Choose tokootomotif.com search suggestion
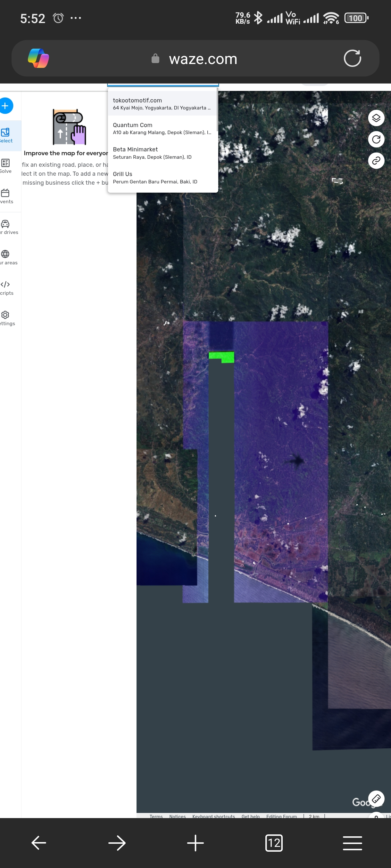 162,104
